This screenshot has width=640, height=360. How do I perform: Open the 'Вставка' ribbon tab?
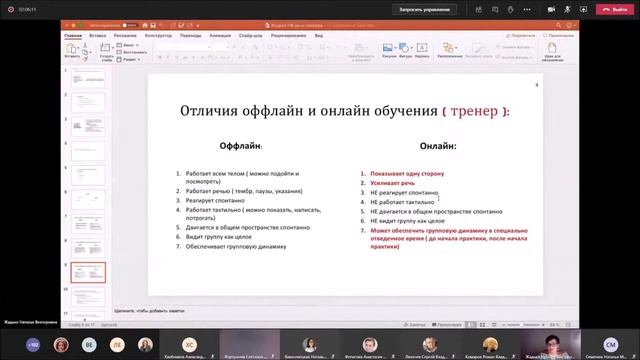click(98, 36)
